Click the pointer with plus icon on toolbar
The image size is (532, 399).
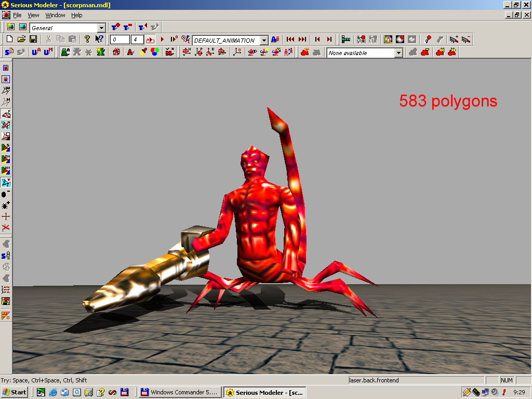pyautogui.click(x=453, y=39)
